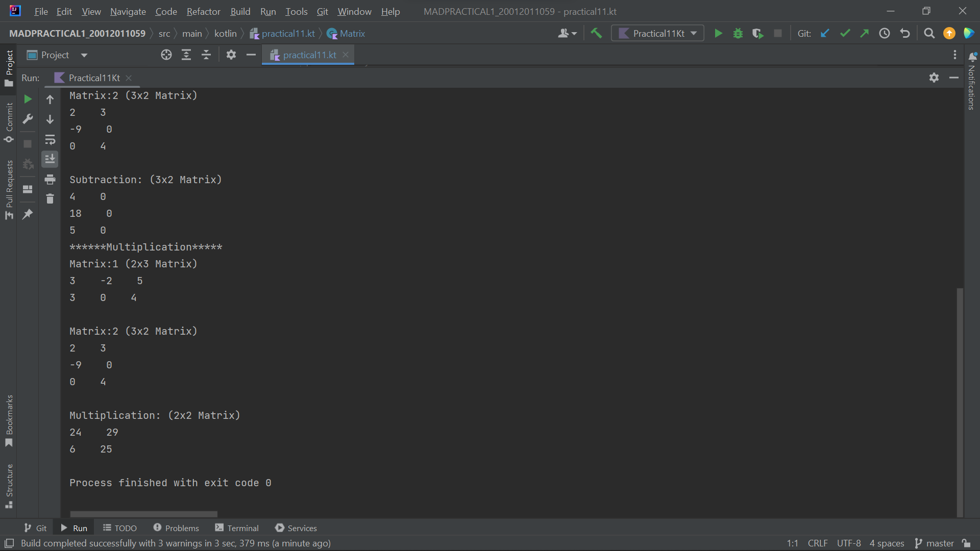This screenshot has height=551, width=980.
Task: Open the TODO tool window
Action: 120,528
